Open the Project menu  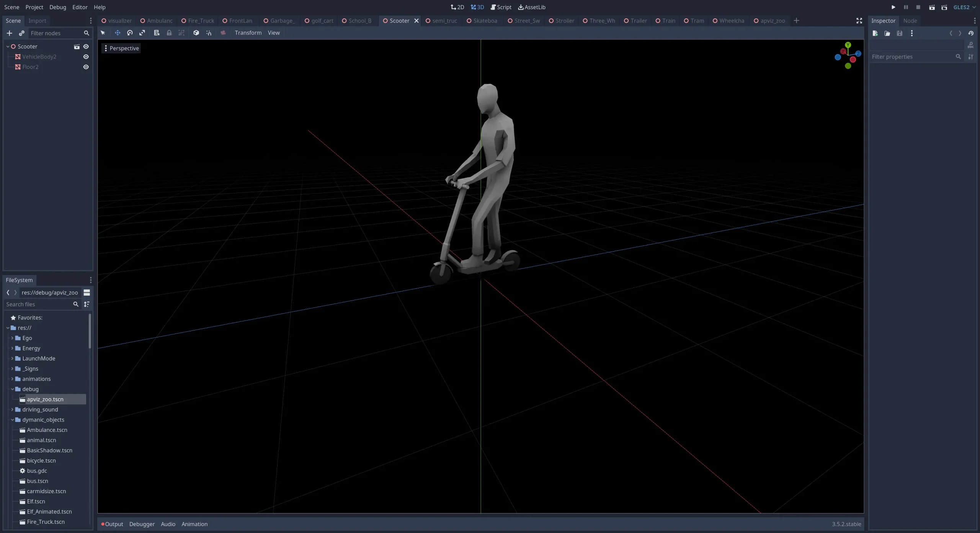[34, 7]
